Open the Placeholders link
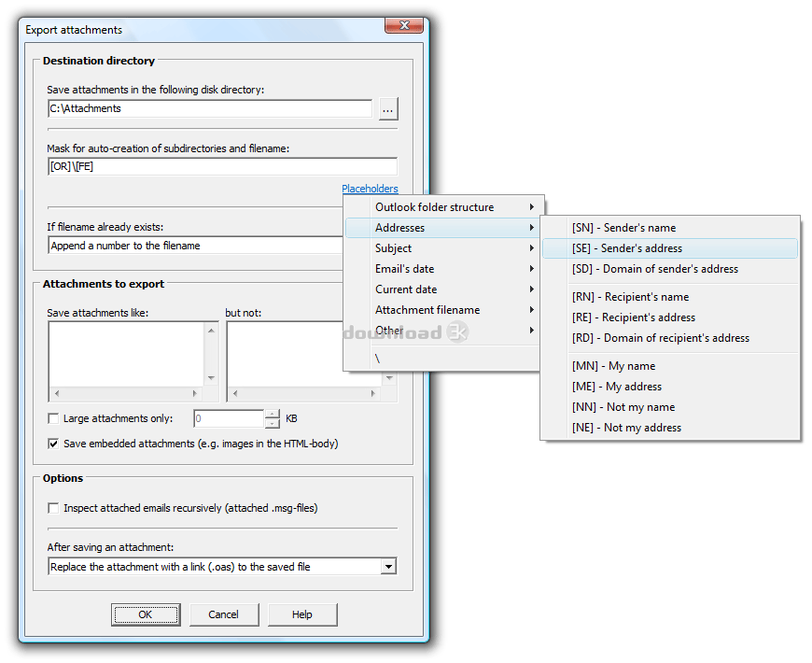 tap(370, 189)
